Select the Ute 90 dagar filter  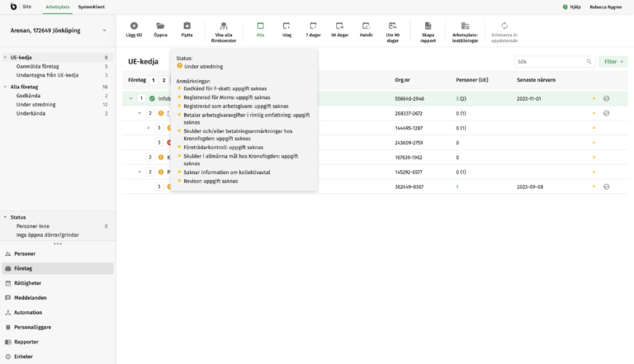pos(392,26)
